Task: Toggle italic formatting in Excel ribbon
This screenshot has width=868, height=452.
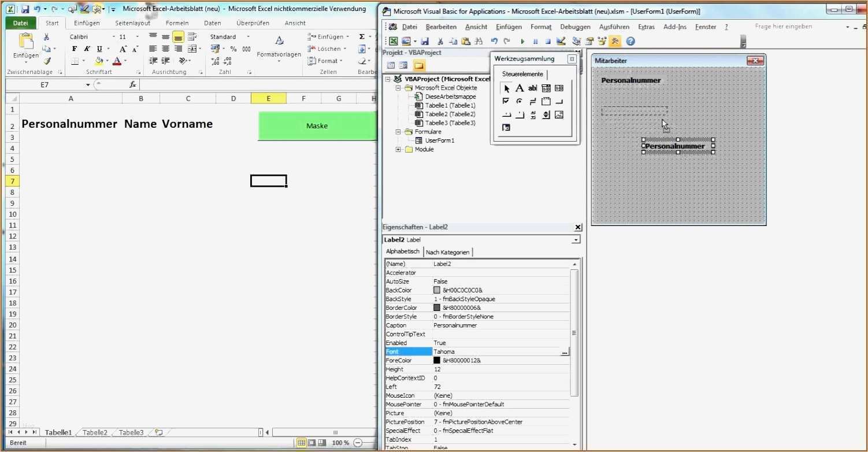Action: [x=87, y=49]
